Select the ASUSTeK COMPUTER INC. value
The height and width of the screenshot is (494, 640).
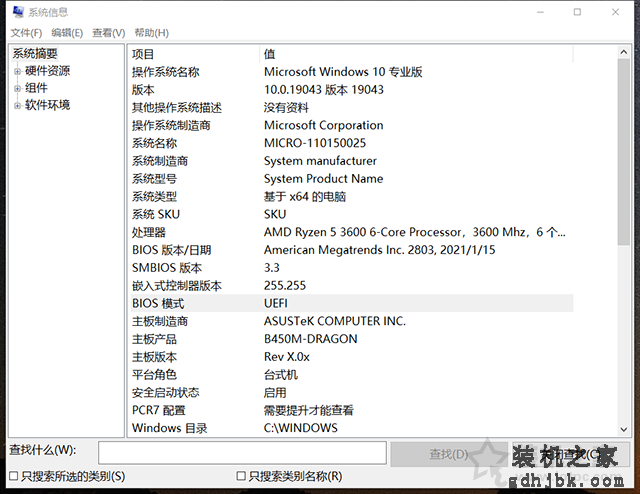335,321
